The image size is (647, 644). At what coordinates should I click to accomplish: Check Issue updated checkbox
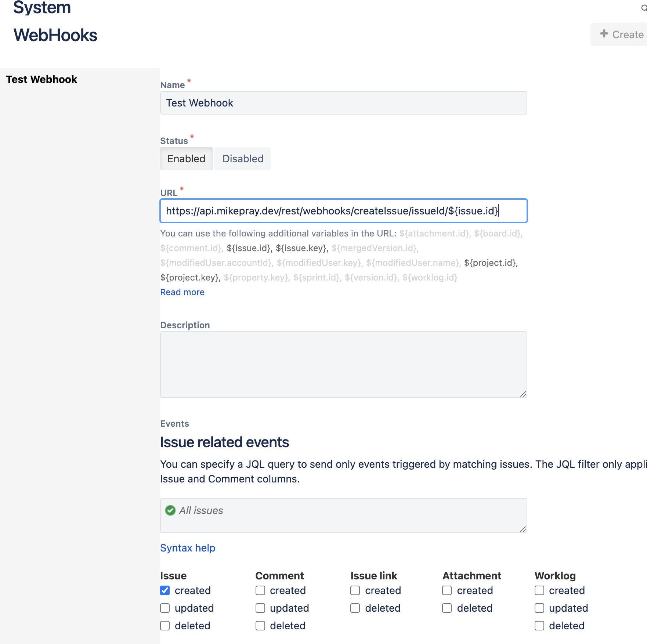pos(165,608)
